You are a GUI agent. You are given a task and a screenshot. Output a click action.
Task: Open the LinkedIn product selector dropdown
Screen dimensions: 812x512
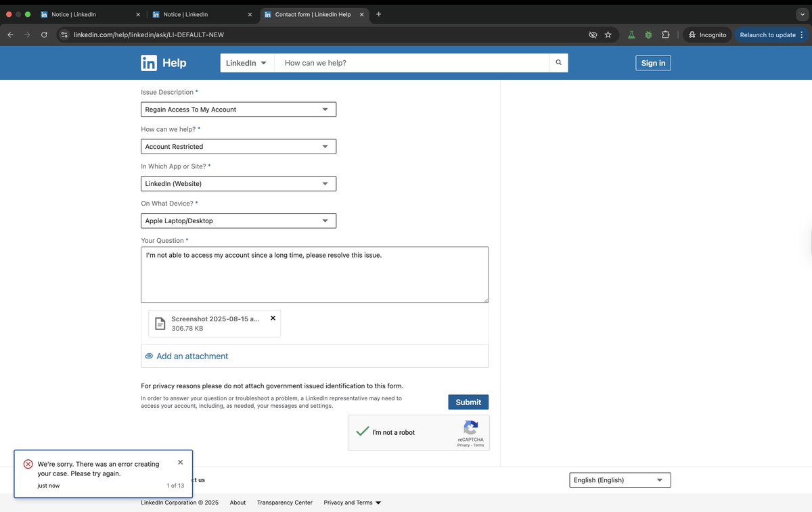[x=246, y=63]
